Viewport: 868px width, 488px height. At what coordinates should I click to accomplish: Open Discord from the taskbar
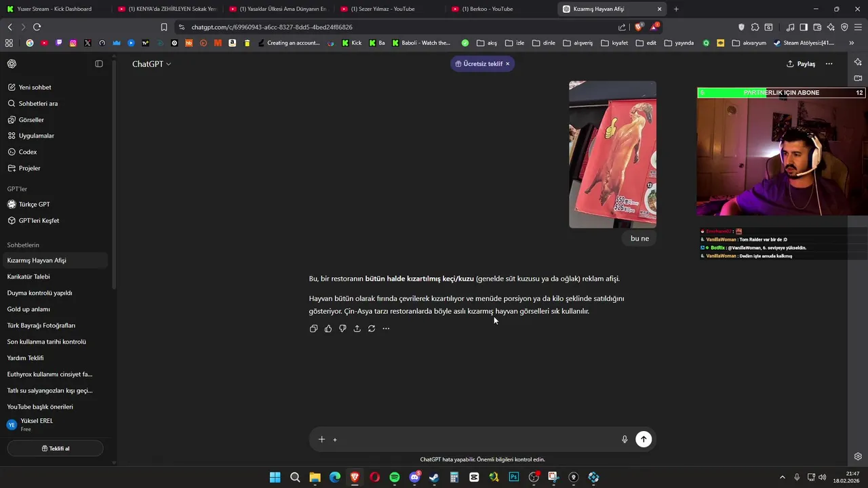414,477
